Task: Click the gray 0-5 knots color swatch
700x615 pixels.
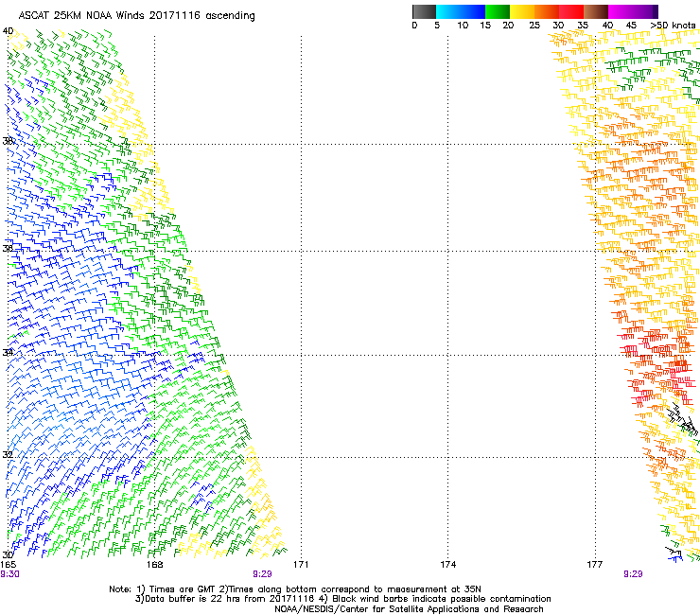Action: [424, 11]
